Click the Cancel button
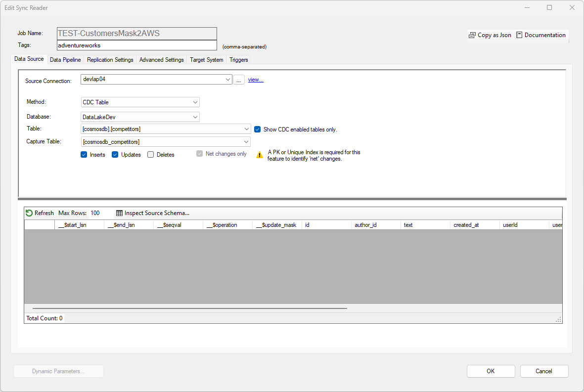Screen dimensions: 584x392 coord(544,371)
